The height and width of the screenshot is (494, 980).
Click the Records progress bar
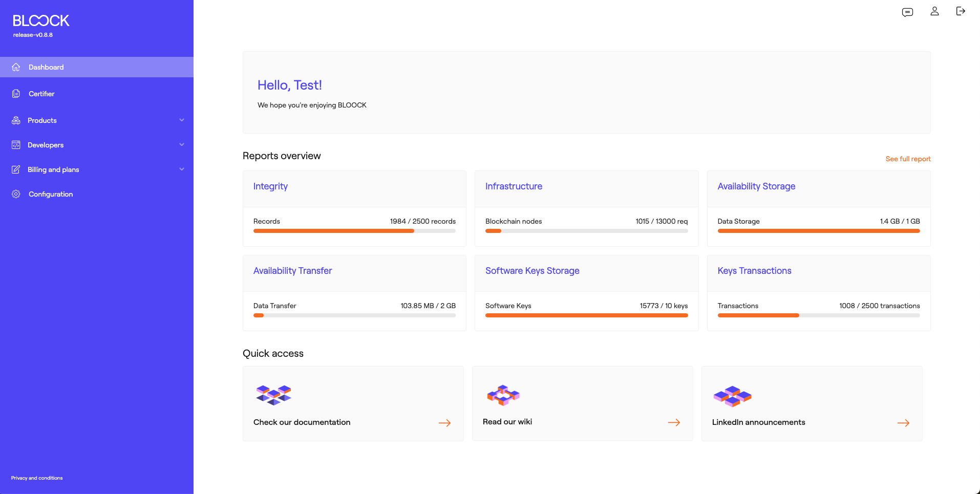[354, 231]
